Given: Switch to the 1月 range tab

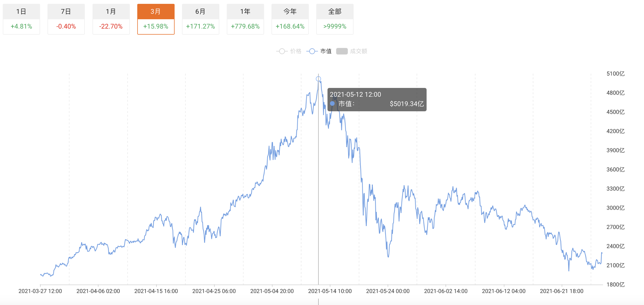Looking at the screenshot, I should click(111, 12).
